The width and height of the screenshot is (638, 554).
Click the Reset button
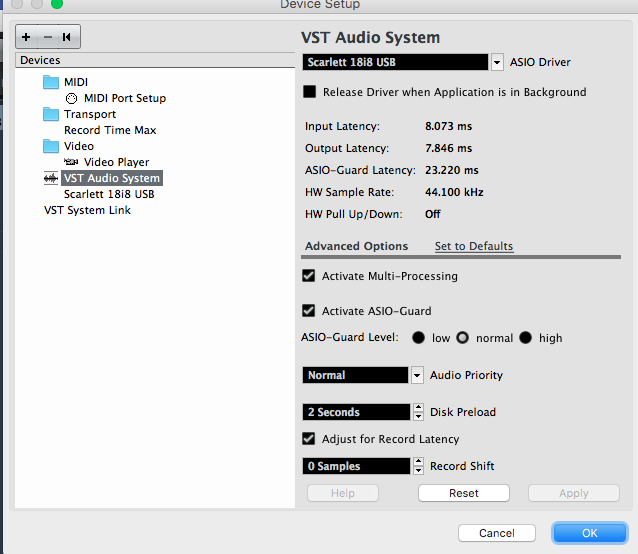pyautogui.click(x=464, y=493)
